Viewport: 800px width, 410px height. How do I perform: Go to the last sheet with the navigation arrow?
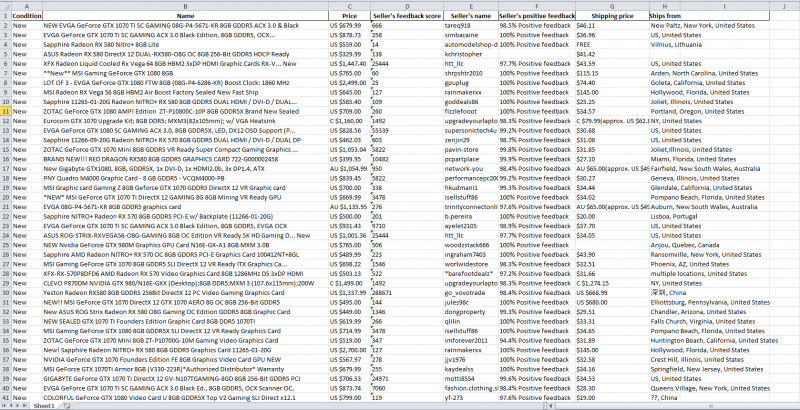click(24, 406)
